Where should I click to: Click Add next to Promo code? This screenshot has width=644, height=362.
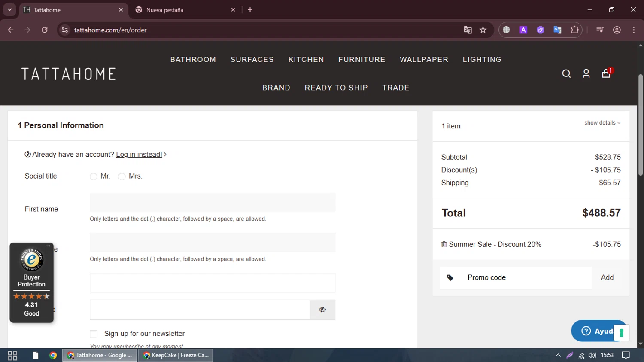[607, 278]
